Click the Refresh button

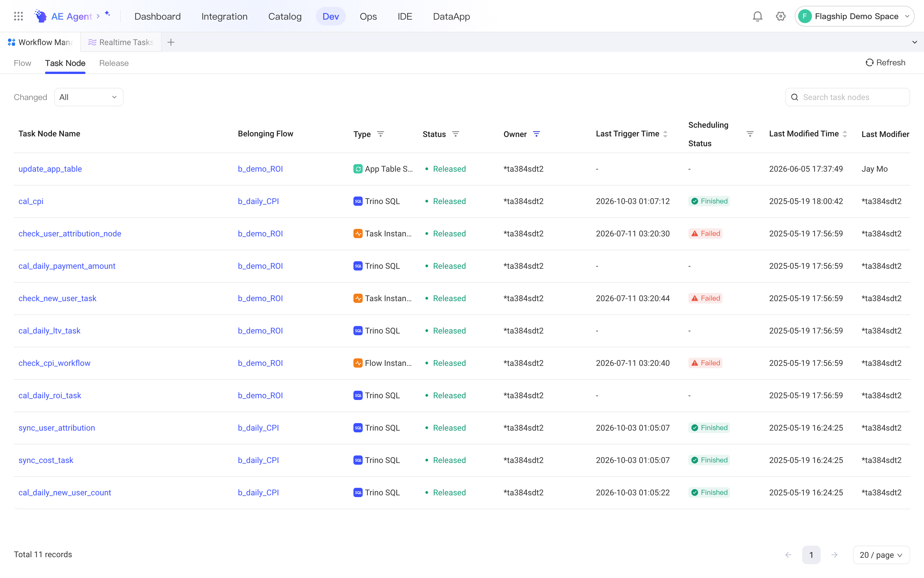tap(885, 63)
